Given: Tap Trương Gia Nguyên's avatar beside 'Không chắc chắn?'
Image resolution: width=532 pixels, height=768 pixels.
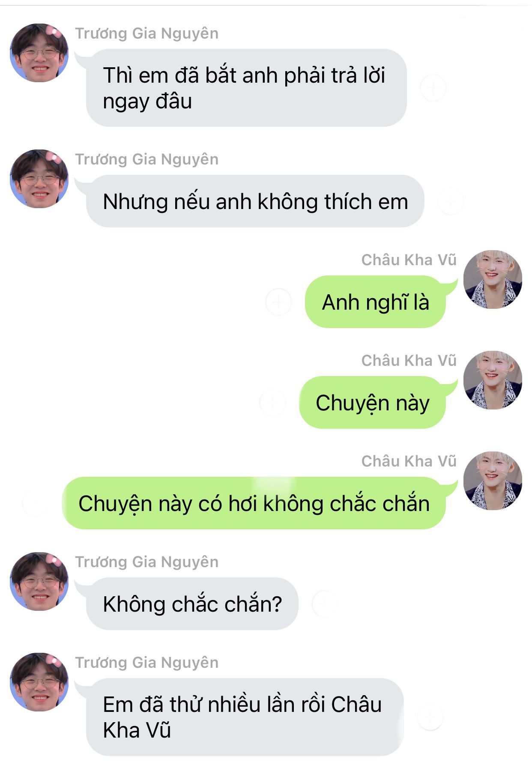Looking at the screenshot, I should coord(39,581).
